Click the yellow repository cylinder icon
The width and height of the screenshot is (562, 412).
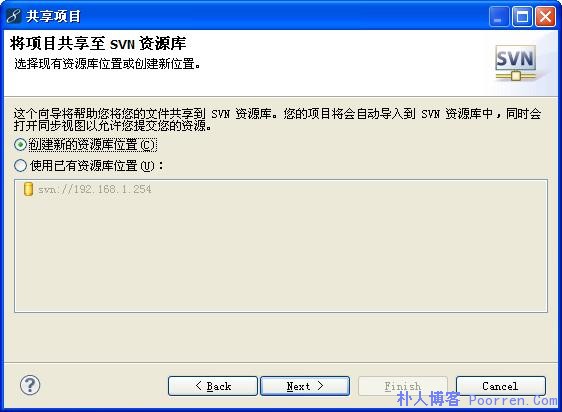pos(28,189)
